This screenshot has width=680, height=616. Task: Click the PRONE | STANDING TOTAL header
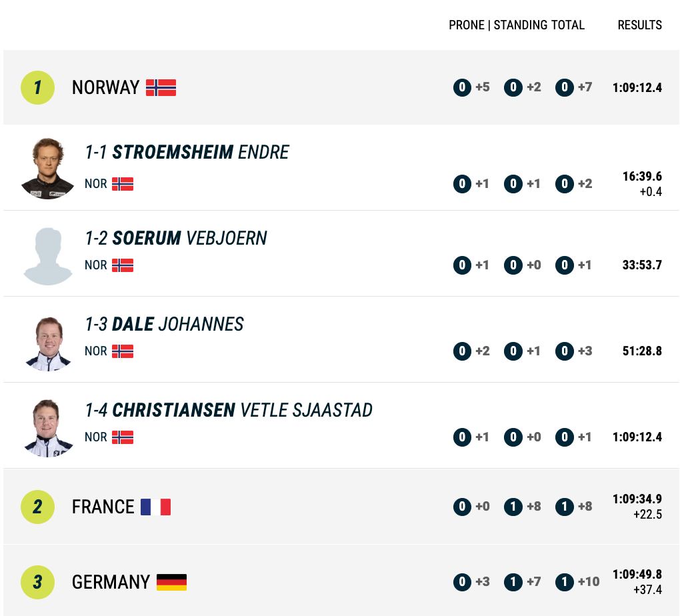pos(517,25)
